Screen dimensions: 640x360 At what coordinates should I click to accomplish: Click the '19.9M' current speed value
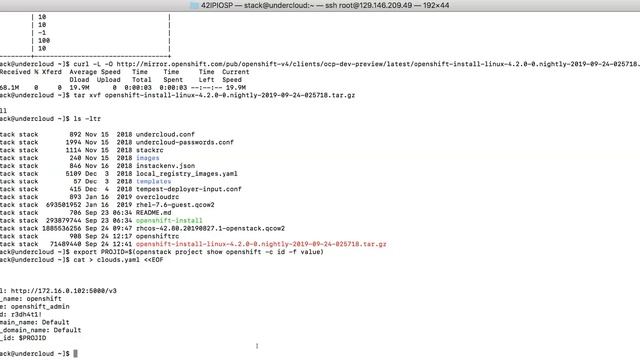(x=236, y=87)
